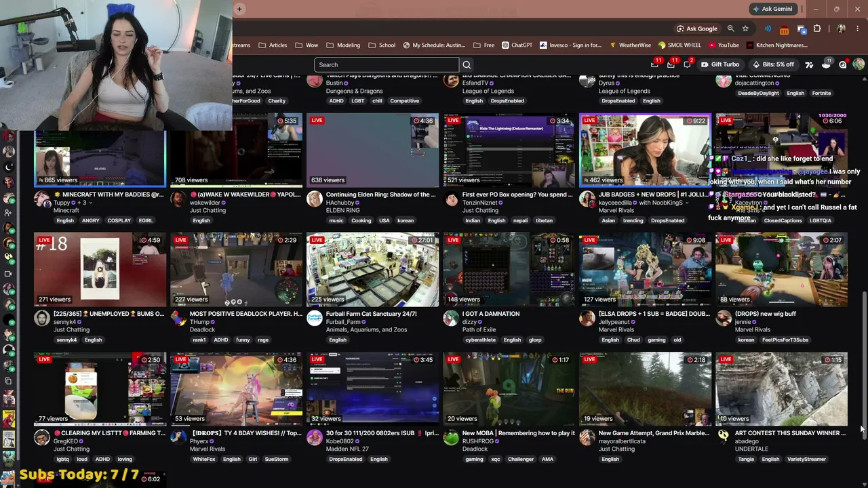Click the page vertical scrollbar thumb
The image size is (868, 488).
[864, 366]
